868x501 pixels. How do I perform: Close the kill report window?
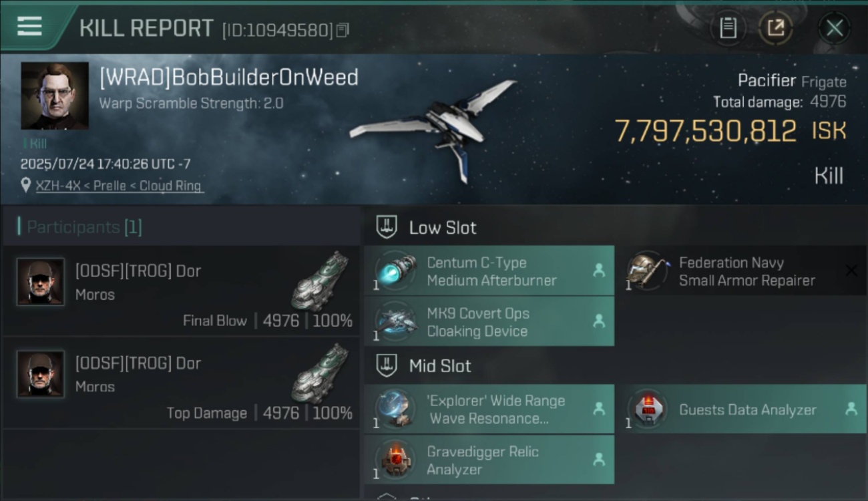(834, 28)
